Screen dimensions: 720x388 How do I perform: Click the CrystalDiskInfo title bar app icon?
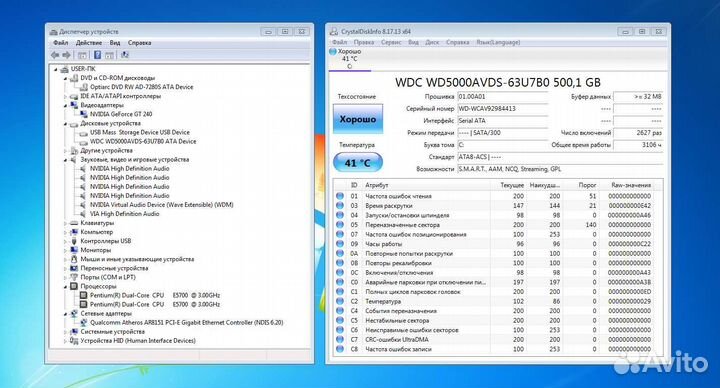coord(334,32)
